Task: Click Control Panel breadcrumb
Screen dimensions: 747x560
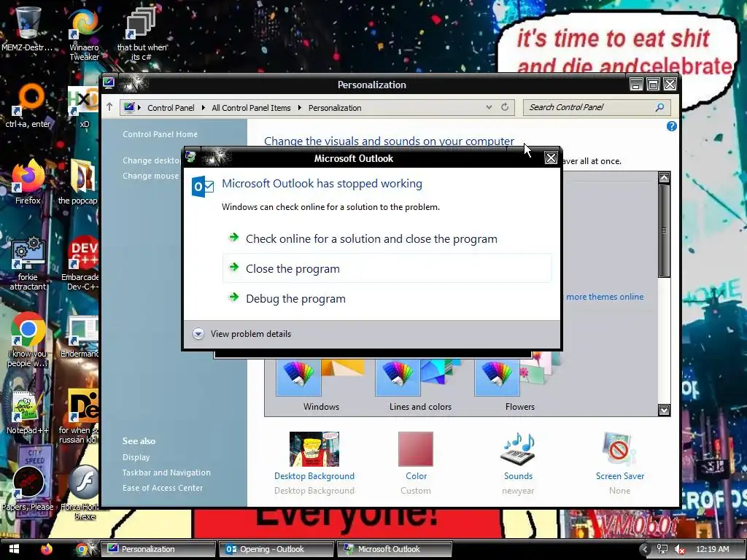Action: 171,108
